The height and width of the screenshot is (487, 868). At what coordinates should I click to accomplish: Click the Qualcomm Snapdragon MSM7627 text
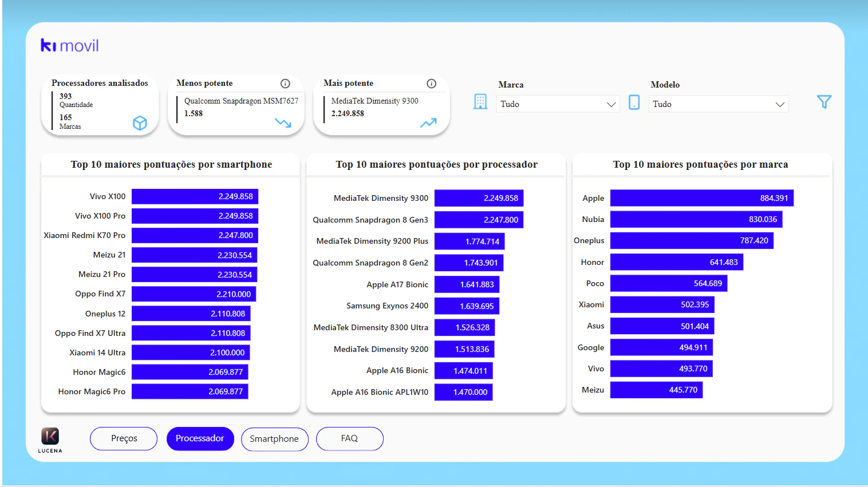pos(241,101)
